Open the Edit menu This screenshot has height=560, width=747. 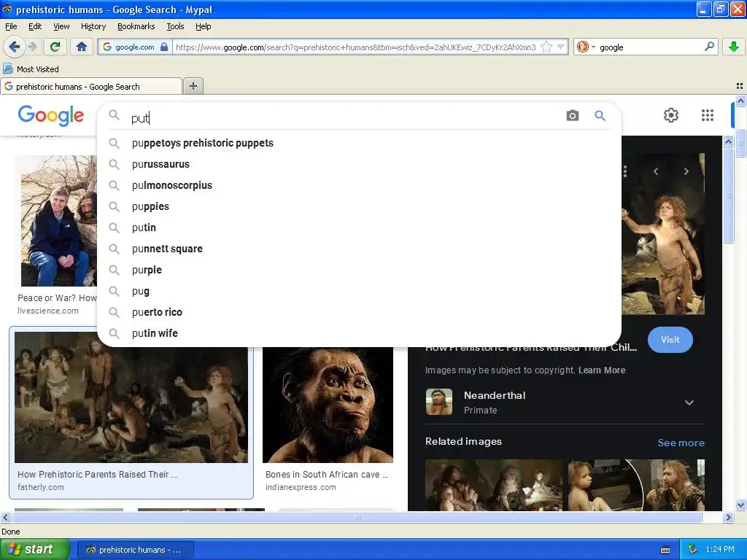pos(35,26)
